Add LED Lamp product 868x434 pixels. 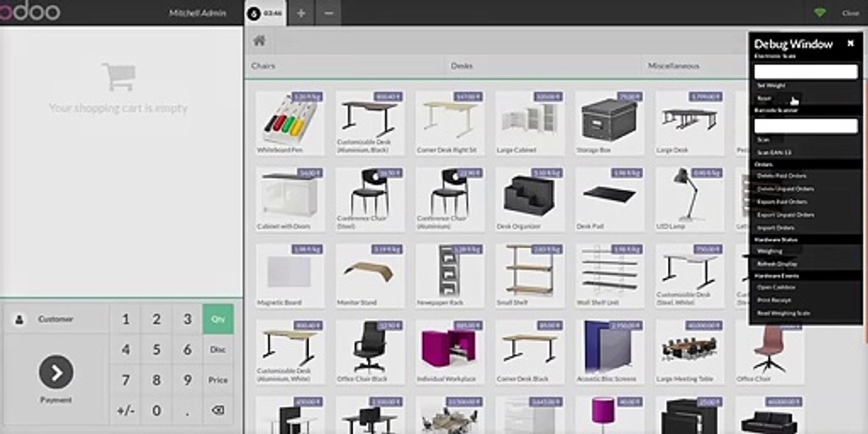(690, 200)
